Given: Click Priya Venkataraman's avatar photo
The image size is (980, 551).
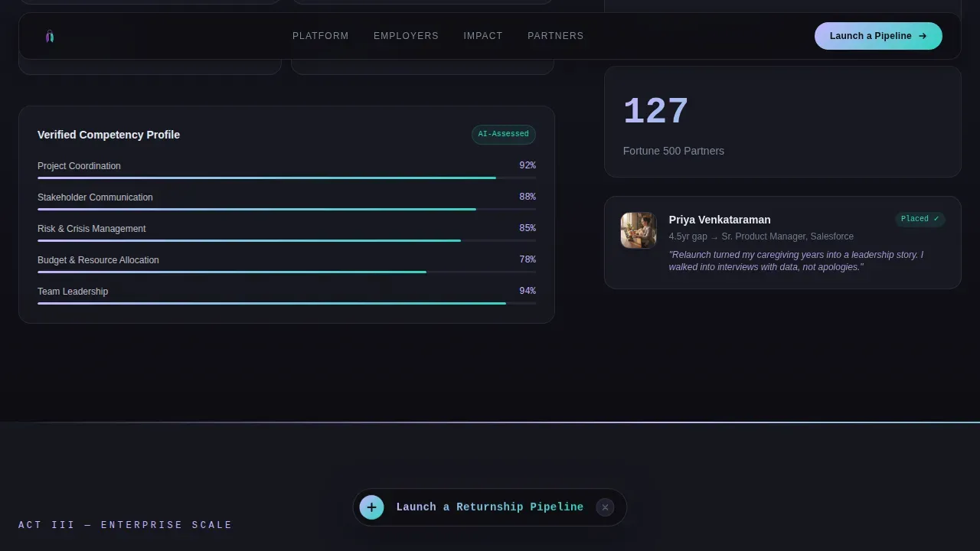Looking at the screenshot, I should [639, 230].
